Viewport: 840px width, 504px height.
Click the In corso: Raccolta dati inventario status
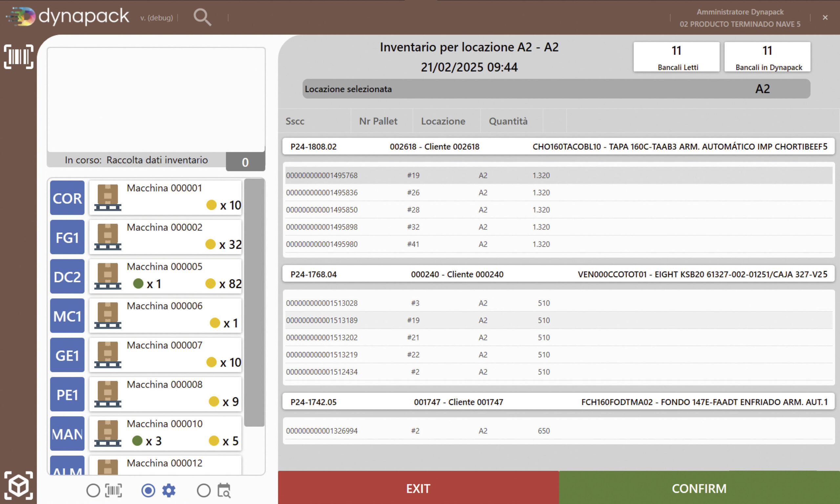(136, 160)
